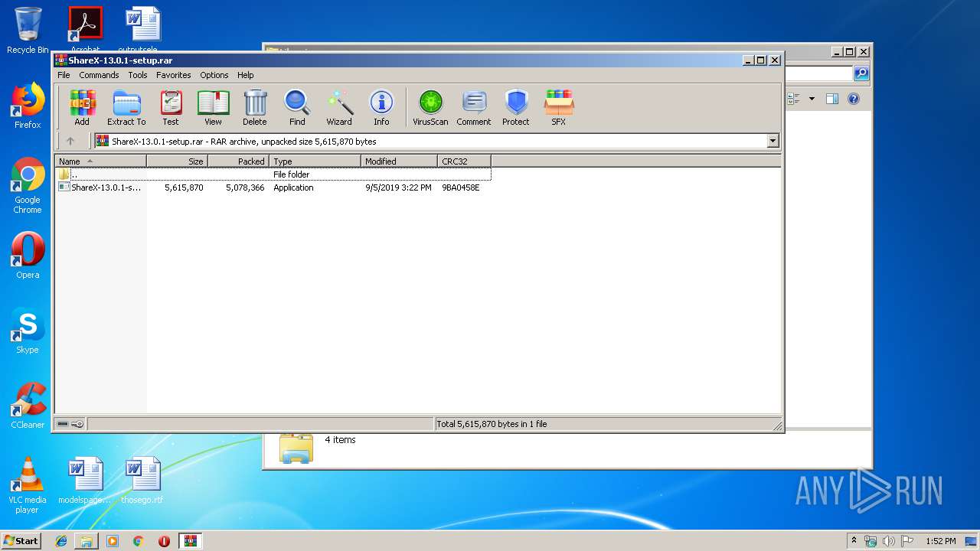Screen dimensions: 980x551
Task: Click the Protect shield icon
Action: click(516, 108)
